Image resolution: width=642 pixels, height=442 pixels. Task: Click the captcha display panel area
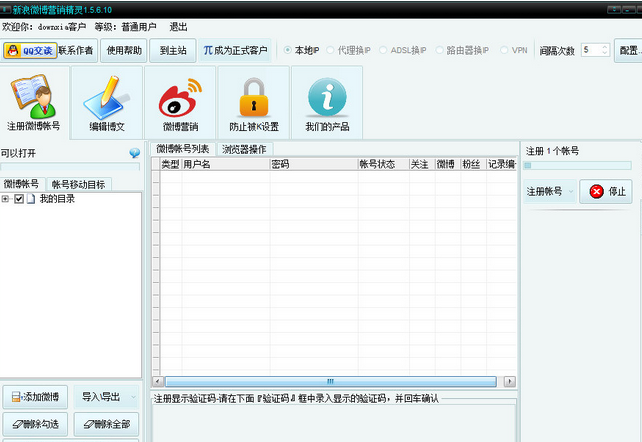[334, 424]
